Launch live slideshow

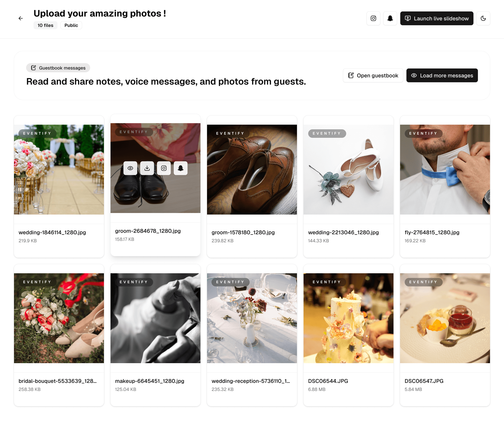(x=437, y=18)
